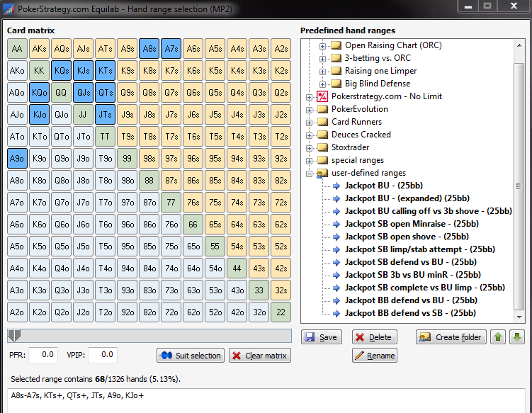Click the Equilab app icon in title bar
Image resolution: width=532 pixels, height=413 pixels.
(8, 9)
